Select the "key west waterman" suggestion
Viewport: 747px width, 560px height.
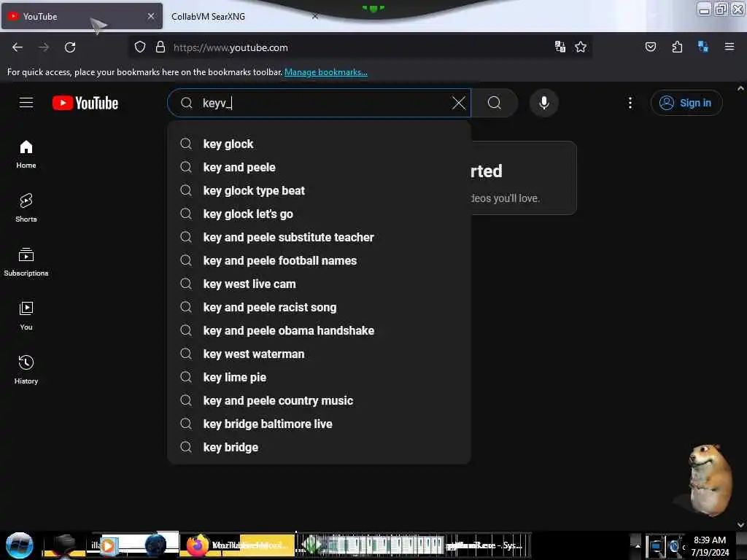tap(319, 354)
